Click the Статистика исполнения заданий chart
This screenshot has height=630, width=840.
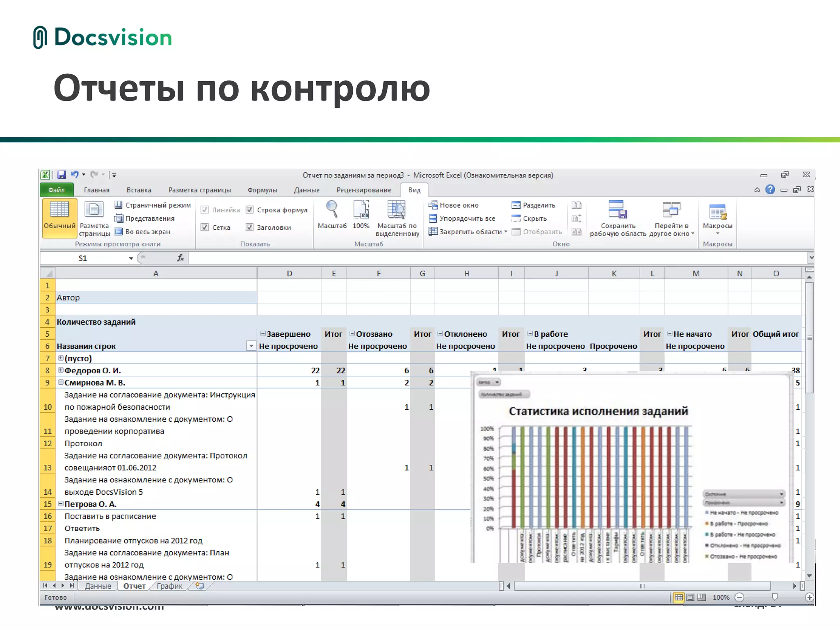click(632, 468)
